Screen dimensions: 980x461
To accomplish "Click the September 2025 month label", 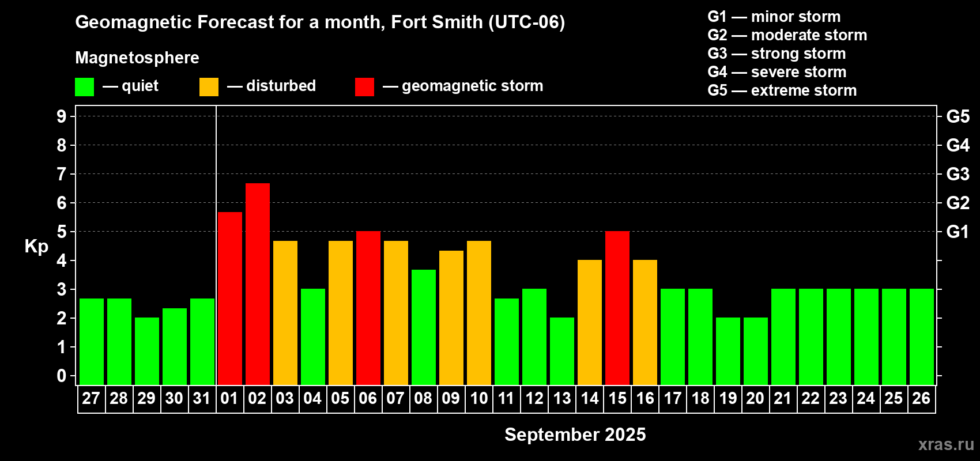I will pos(575,434).
